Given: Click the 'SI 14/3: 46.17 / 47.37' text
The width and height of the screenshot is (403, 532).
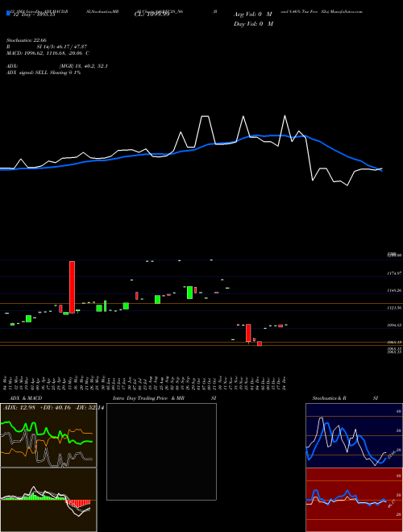Looking at the screenshot, I should [64, 47].
